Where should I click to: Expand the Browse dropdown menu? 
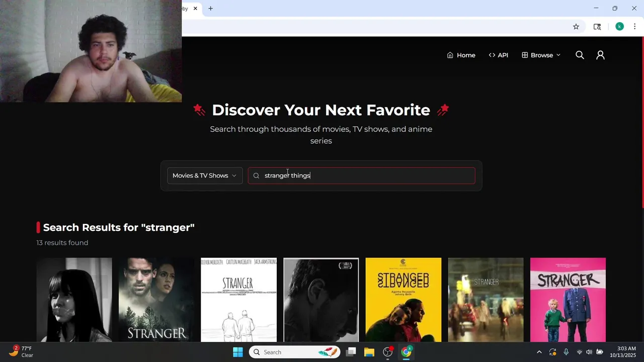tap(541, 55)
